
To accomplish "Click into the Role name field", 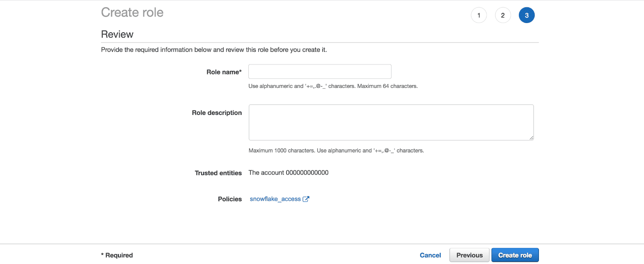I will 319,71.
